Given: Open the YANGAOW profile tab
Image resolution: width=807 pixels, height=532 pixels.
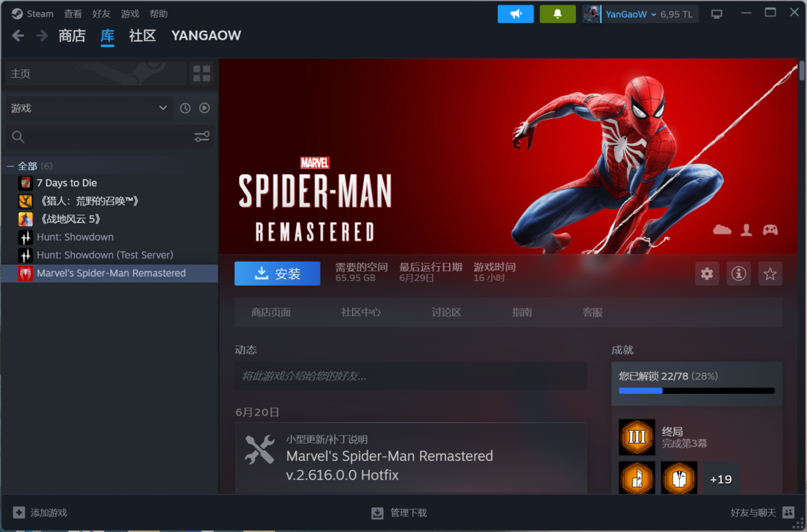Looking at the screenshot, I should pos(206,36).
